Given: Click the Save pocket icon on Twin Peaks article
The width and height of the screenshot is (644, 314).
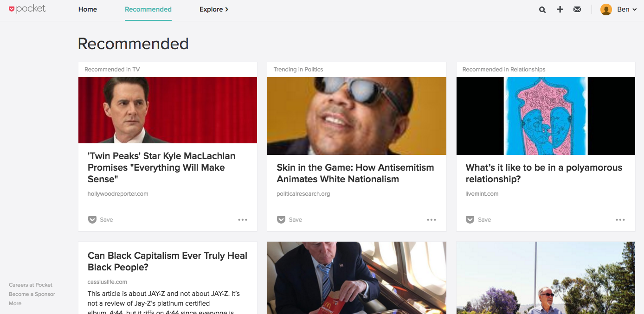Looking at the screenshot, I should (92, 220).
